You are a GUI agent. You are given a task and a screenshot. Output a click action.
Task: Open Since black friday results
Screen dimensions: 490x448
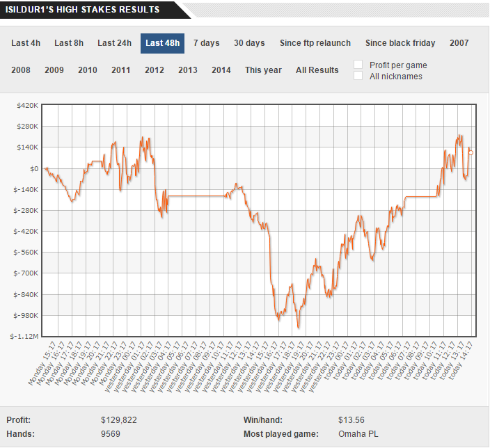pos(400,43)
